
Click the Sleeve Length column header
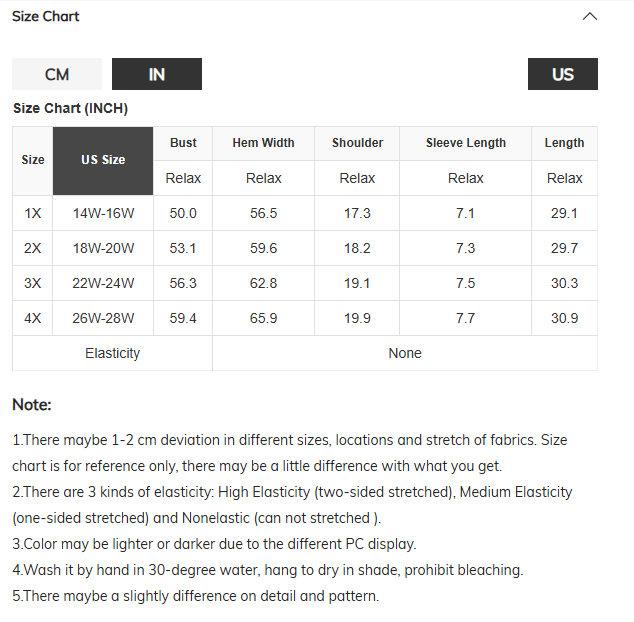pos(465,143)
